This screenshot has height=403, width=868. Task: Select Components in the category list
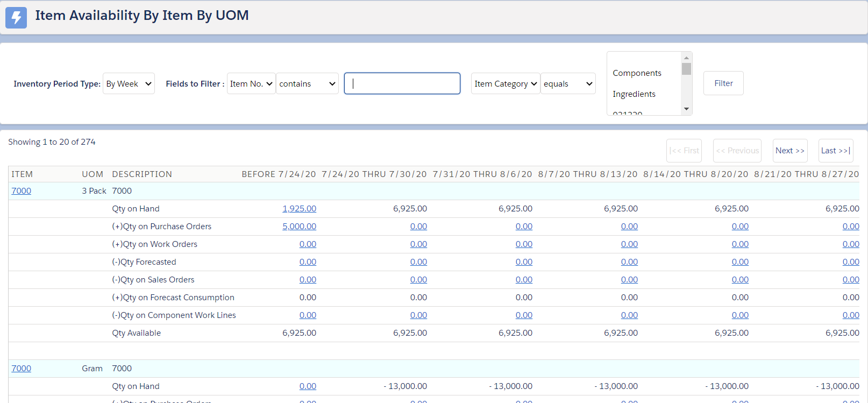(637, 73)
